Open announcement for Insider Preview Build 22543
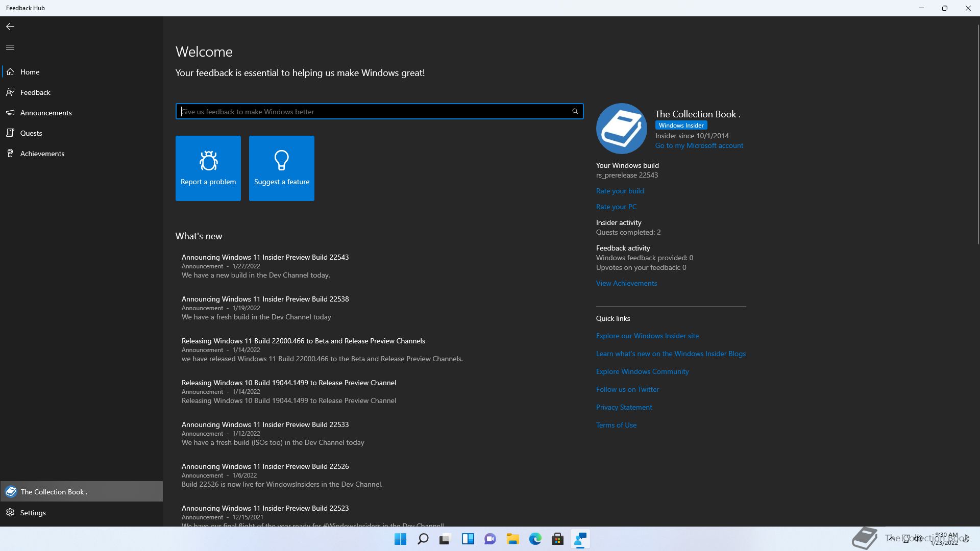The height and width of the screenshot is (551, 980). [x=265, y=257]
